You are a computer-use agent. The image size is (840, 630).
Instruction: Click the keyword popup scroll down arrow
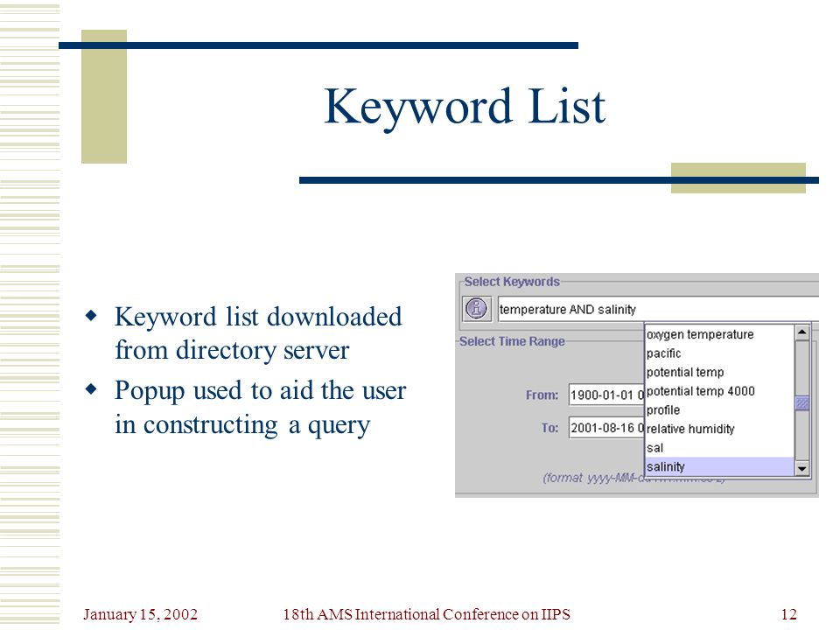(801, 469)
